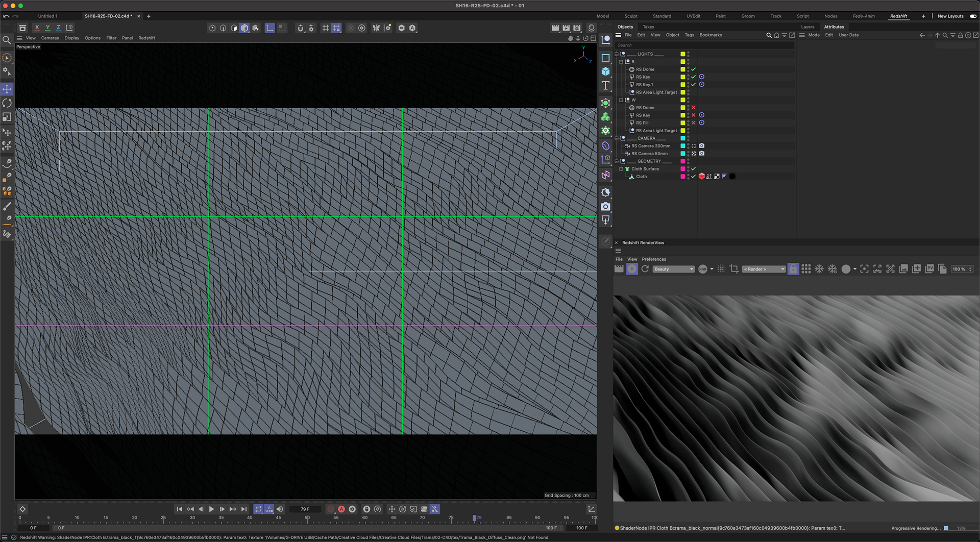980x542 pixels.
Task: Collapse the LIGHTS group
Action: (616, 54)
